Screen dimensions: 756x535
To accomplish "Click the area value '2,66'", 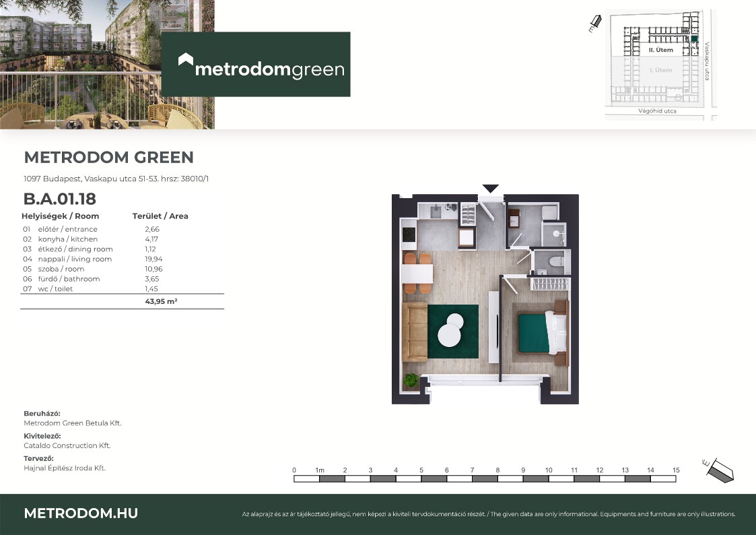I will tap(152, 229).
